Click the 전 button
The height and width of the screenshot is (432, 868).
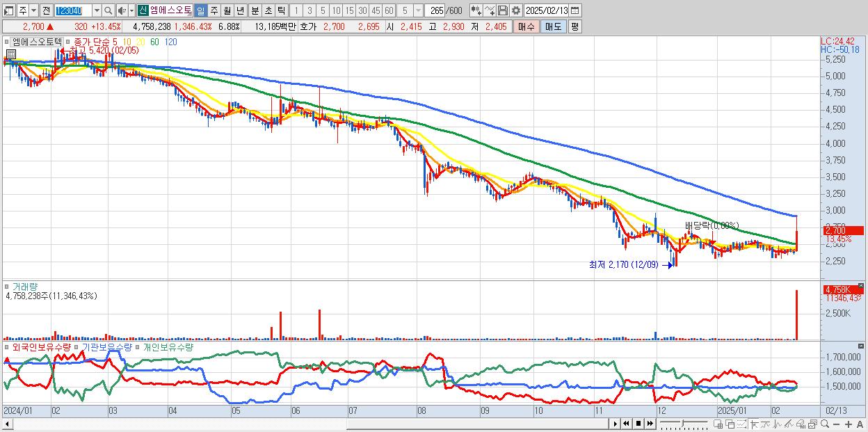pyautogui.click(x=46, y=10)
